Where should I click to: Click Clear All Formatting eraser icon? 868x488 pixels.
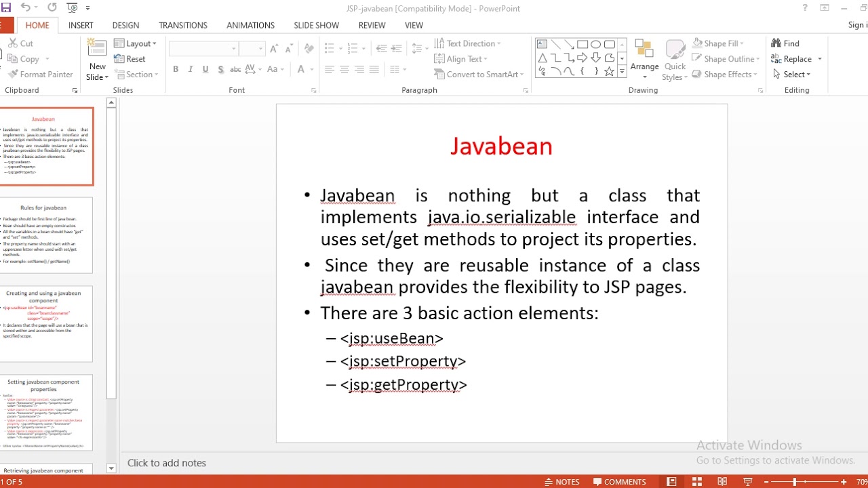[x=309, y=49]
